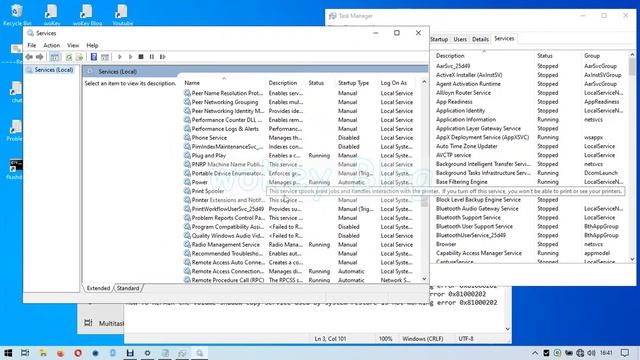Viewport: 640px width, 360px height.
Task: Go back using Services toolbar back arrow
Action: (x=29, y=57)
